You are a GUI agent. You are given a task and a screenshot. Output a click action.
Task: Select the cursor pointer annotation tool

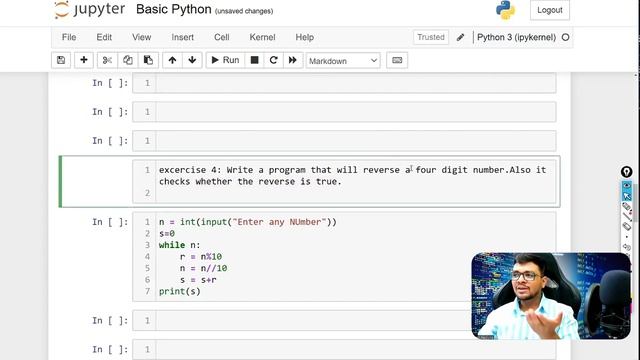627,196
